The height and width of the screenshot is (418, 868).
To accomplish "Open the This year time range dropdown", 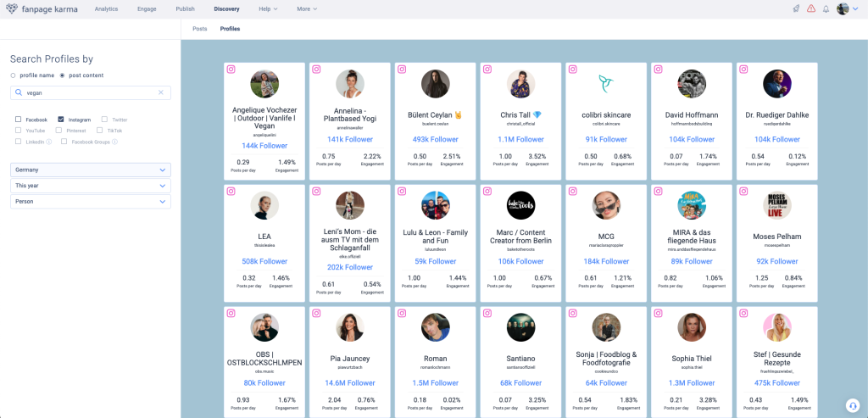I will click(x=91, y=186).
